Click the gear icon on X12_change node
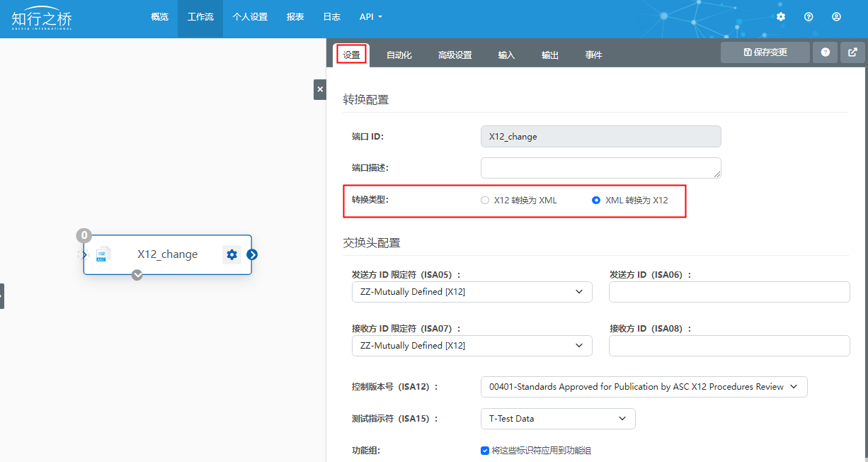The height and width of the screenshot is (462, 868). (x=232, y=254)
